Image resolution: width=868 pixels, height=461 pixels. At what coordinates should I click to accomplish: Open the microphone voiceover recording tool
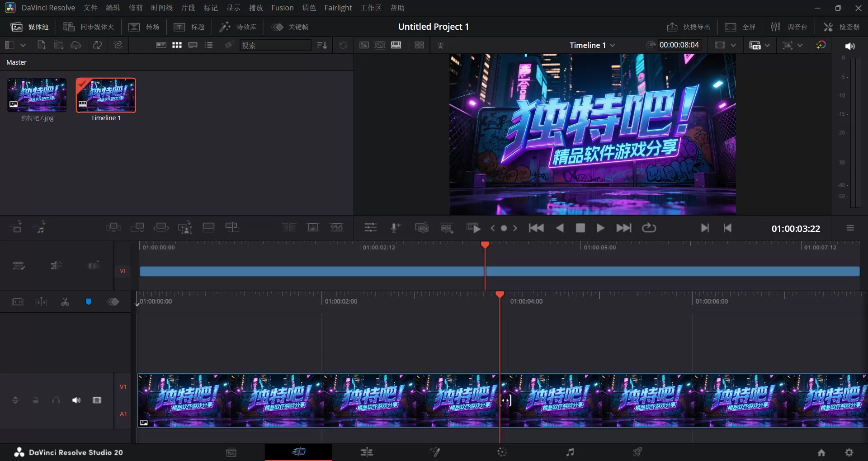point(395,228)
